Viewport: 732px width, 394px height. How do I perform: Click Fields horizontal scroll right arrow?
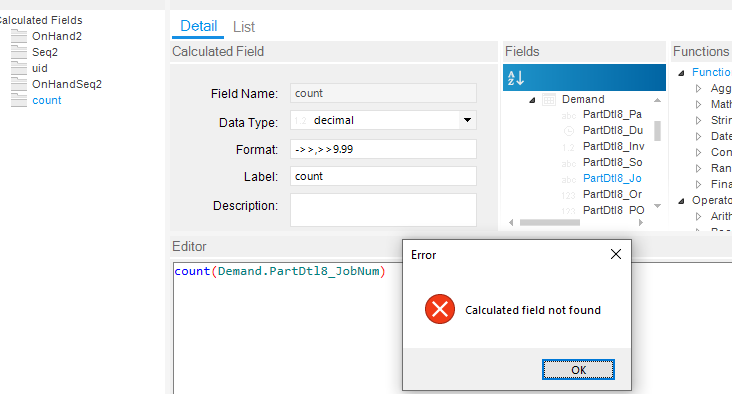click(640, 223)
